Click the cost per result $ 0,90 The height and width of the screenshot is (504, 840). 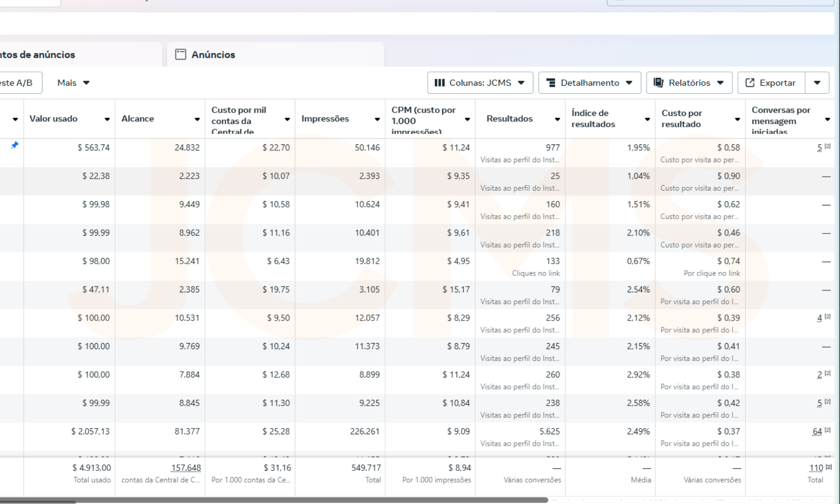pyautogui.click(x=729, y=176)
